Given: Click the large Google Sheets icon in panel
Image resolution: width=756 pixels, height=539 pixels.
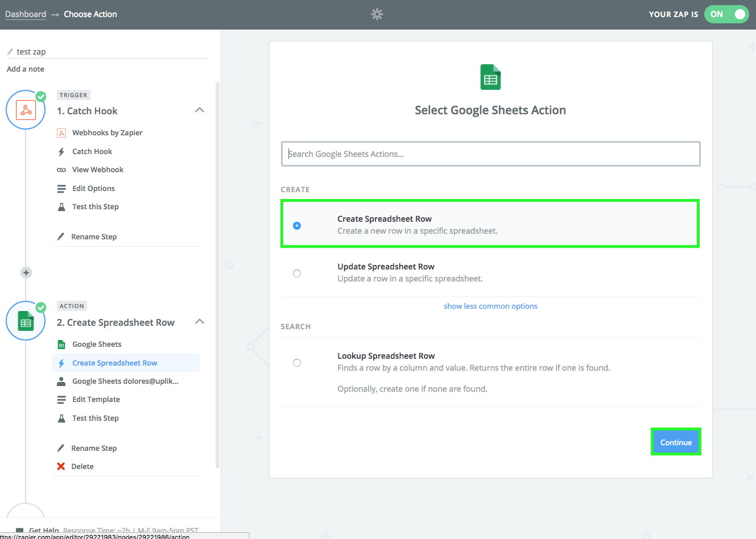Looking at the screenshot, I should [x=490, y=77].
